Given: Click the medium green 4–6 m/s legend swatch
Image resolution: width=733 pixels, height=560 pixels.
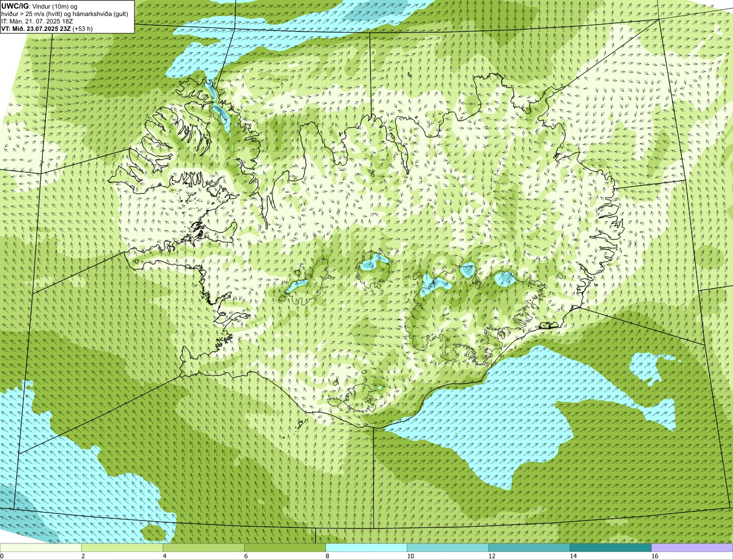Looking at the screenshot, I should 204,547.
